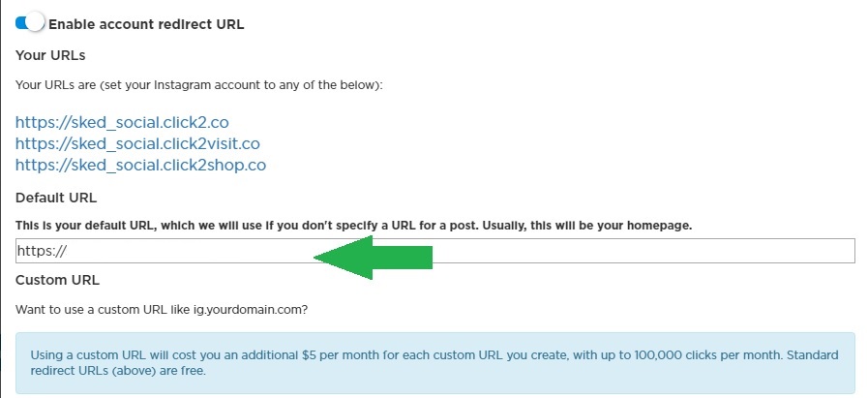Open the sked_social.click2visit.co link

click(137, 143)
